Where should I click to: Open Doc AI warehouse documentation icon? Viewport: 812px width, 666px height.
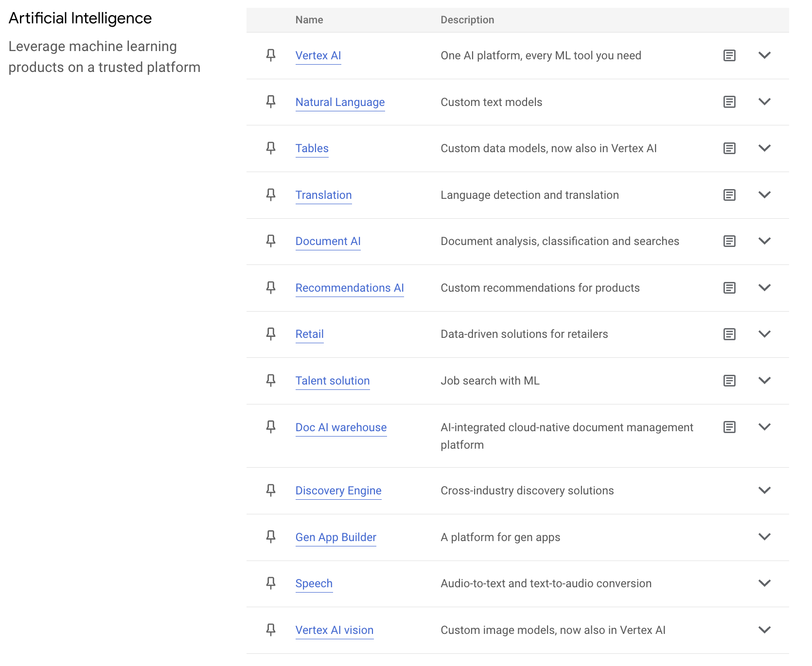tap(729, 427)
